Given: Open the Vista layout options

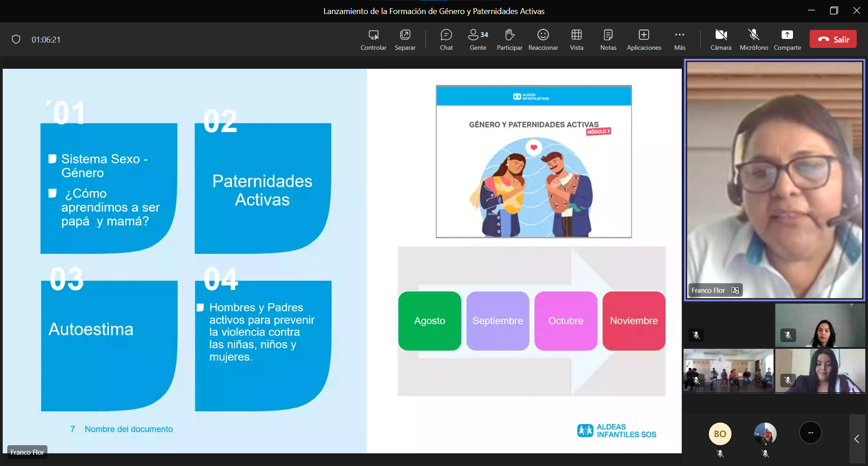Looking at the screenshot, I should pyautogui.click(x=576, y=39).
